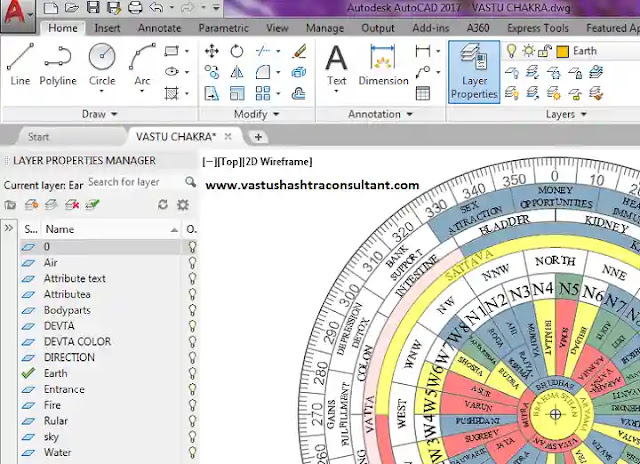640x464 pixels.
Task: Click the Erase tool icon
Action: tap(299, 51)
